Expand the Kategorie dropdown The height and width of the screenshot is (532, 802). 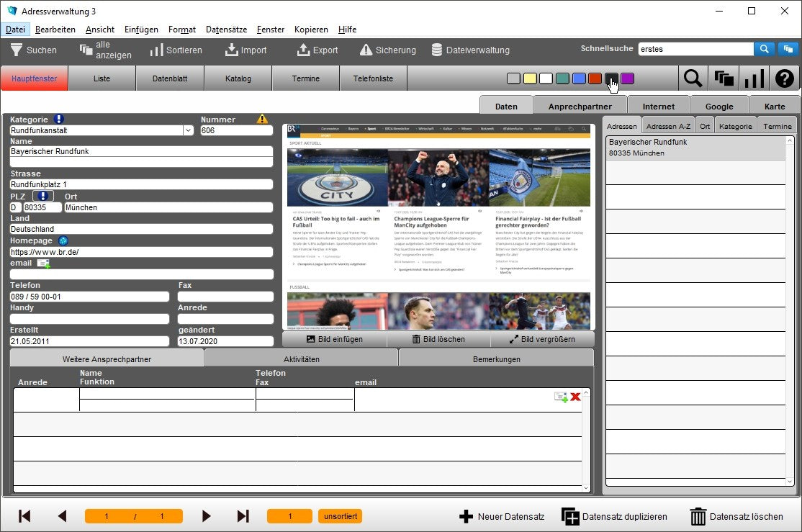pyautogui.click(x=188, y=130)
